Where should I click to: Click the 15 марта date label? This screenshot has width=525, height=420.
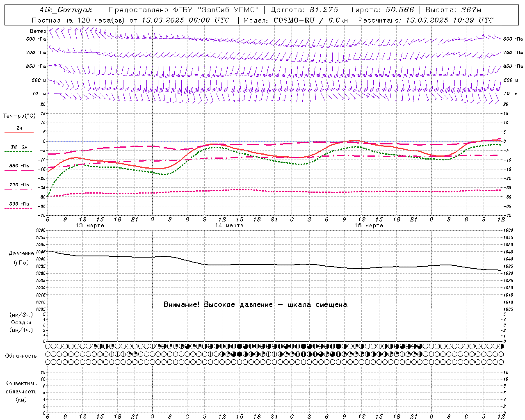tap(369, 226)
